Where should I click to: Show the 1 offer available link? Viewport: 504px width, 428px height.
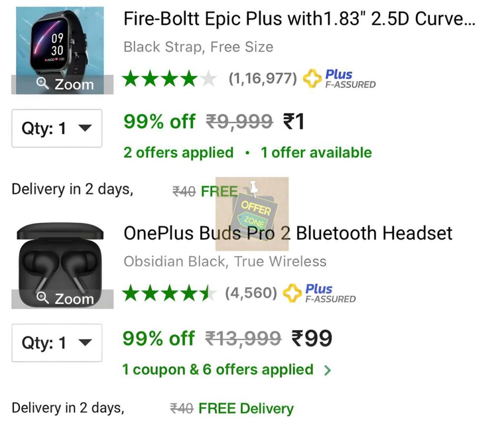316,153
